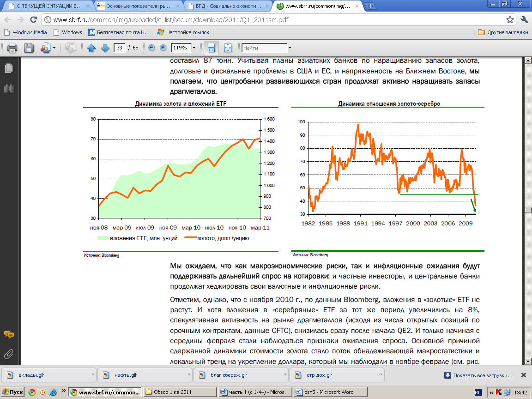Go to previous page with up arrow
The height and width of the screenshot is (399, 532).
click(x=91, y=48)
